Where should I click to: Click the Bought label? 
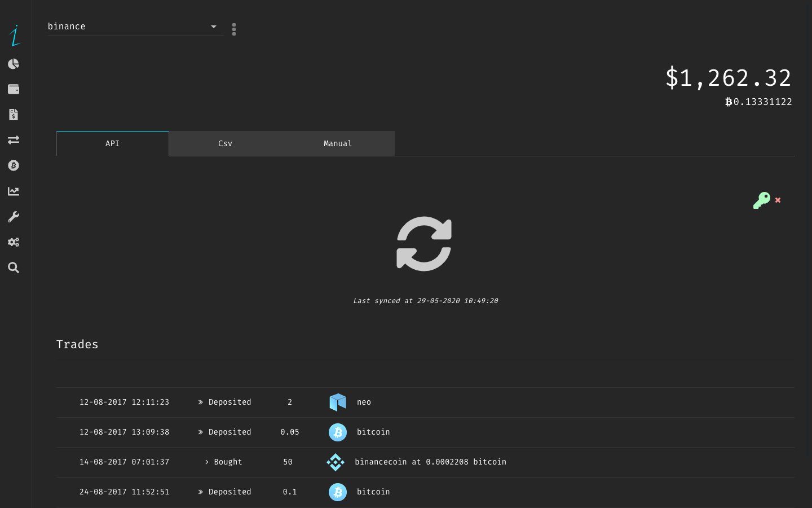pos(228,462)
